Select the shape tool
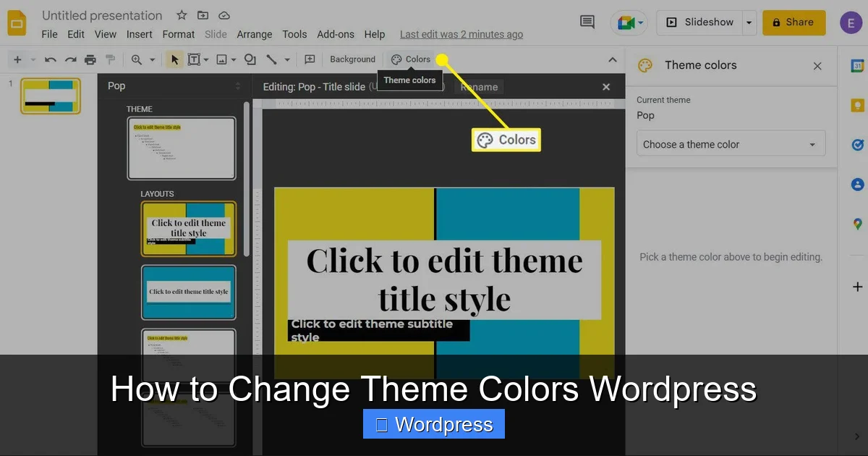This screenshot has height=456, width=868. tap(250, 59)
